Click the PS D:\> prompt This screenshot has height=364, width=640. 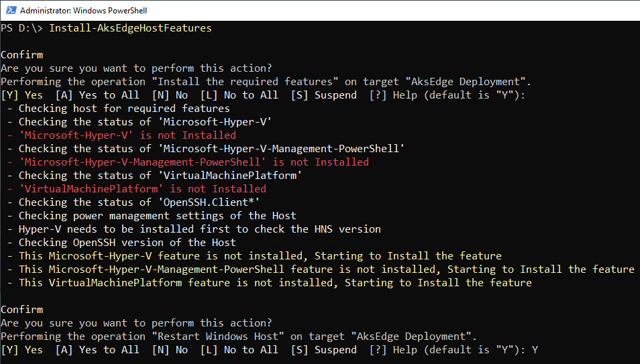coord(21,28)
